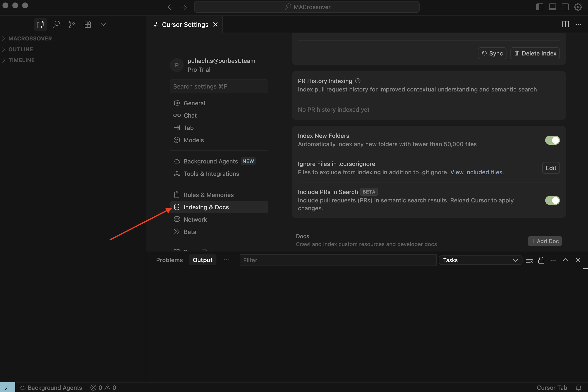588x392 pixels.
Task: Click the Search settings field
Action: coord(219,86)
